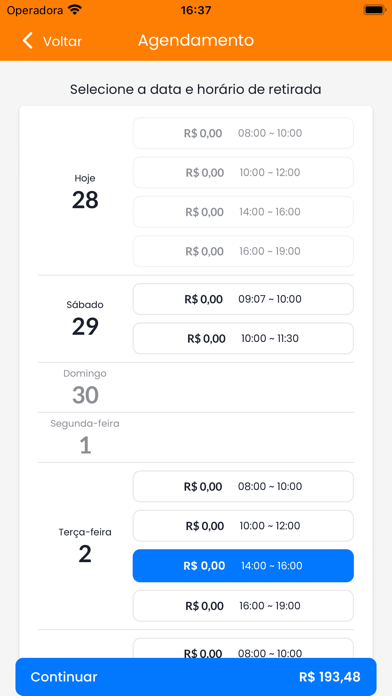Tap the back chevron arrow icon
The height and width of the screenshot is (696, 392).
click(28, 40)
